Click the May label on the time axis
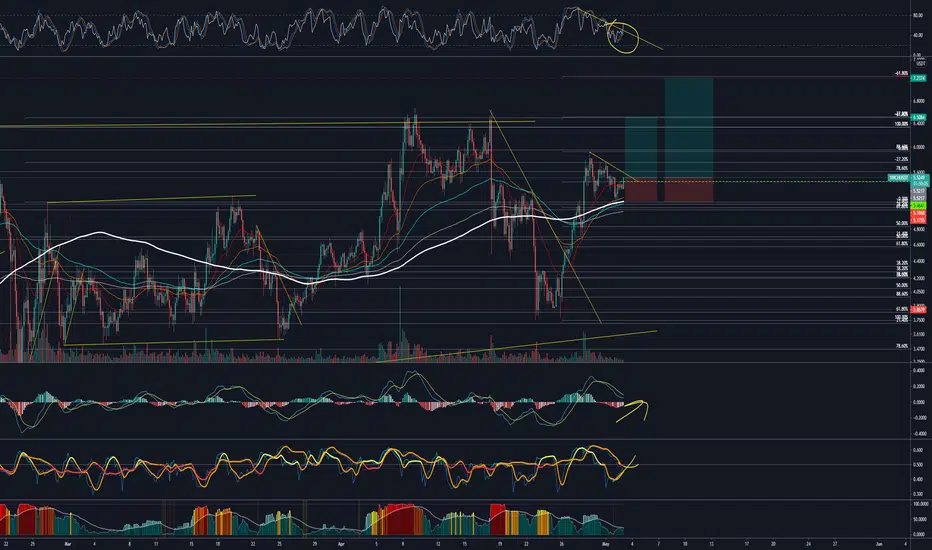This screenshot has width=932, height=550. 606,543
